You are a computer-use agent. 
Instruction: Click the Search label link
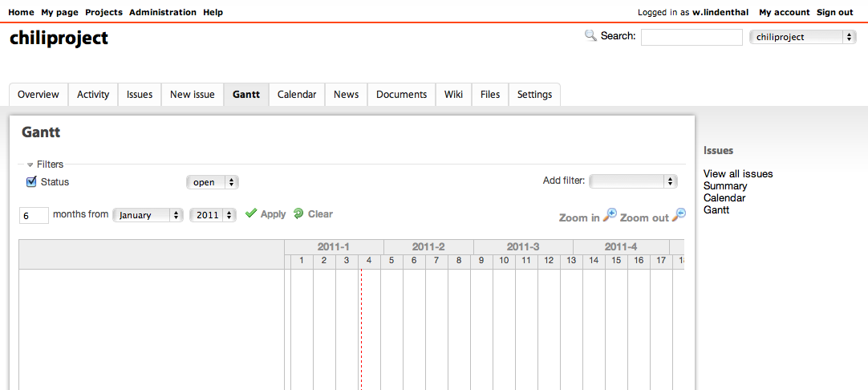(616, 36)
